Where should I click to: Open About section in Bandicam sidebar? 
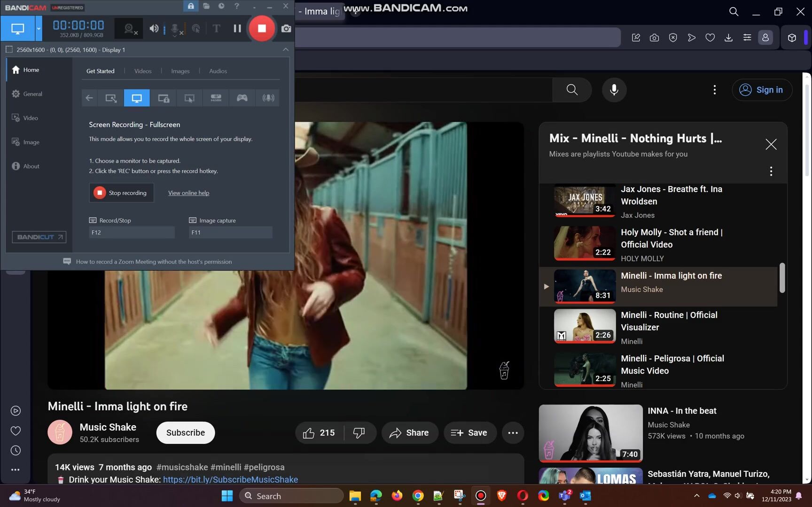[x=26, y=166]
